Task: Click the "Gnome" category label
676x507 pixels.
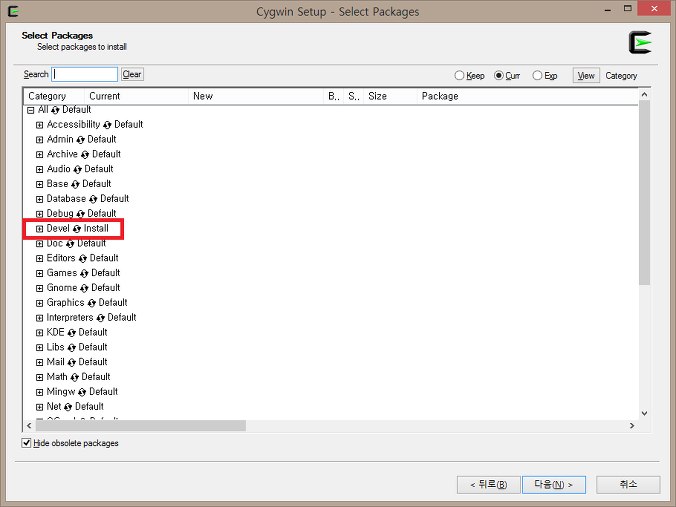Action: [62, 288]
